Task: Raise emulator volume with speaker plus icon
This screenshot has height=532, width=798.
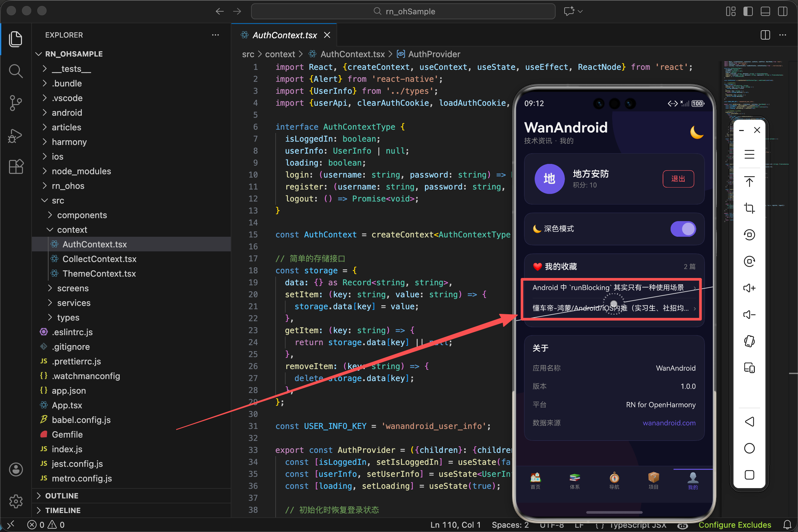Action: (x=749, y=288)
